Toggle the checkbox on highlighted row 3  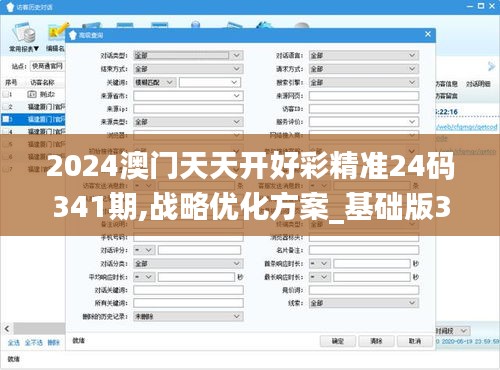(6, 119)
